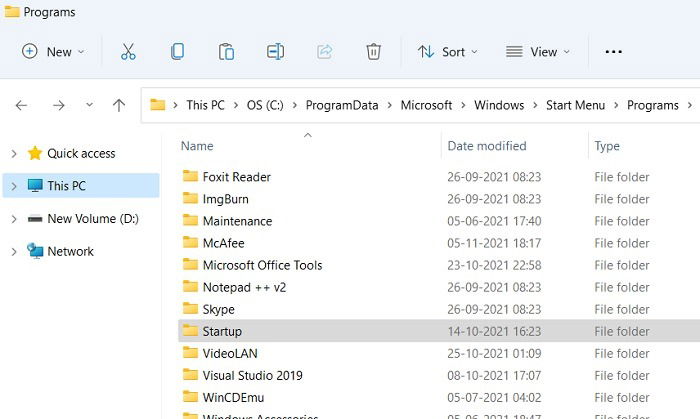Select the Startup folder name
Screen dimensions: 700x419
(x=222, y=332)
